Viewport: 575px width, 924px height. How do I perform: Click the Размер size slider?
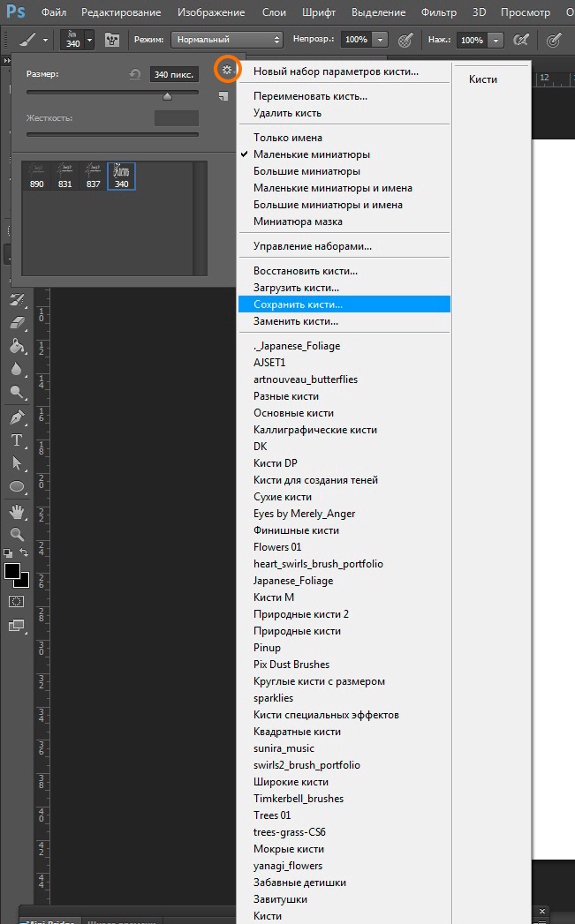click(112, 94)
